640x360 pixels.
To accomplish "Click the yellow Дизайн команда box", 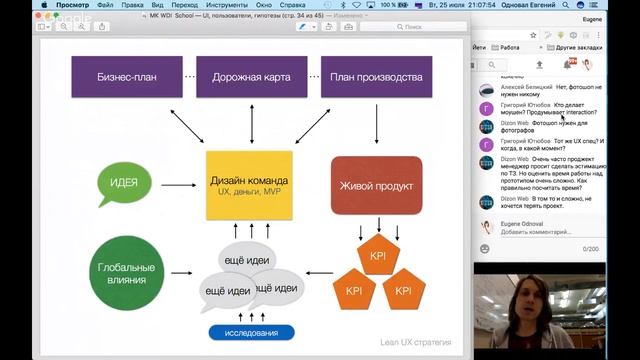I will coord(249,185).
